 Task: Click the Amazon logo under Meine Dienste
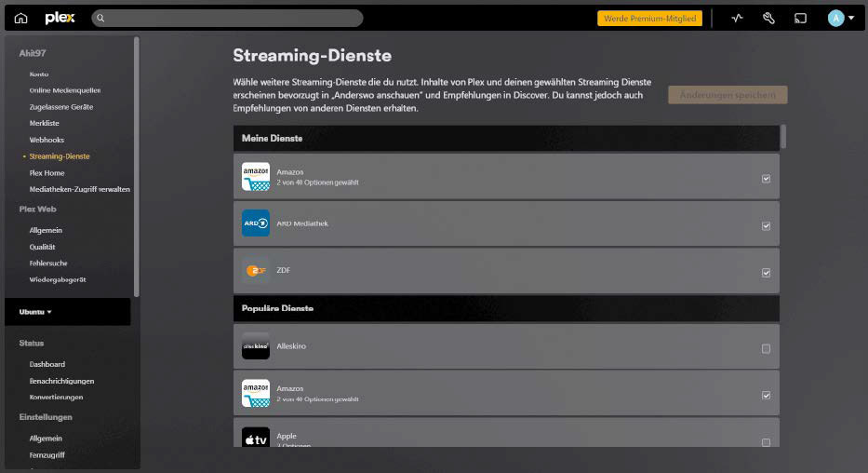256,176
